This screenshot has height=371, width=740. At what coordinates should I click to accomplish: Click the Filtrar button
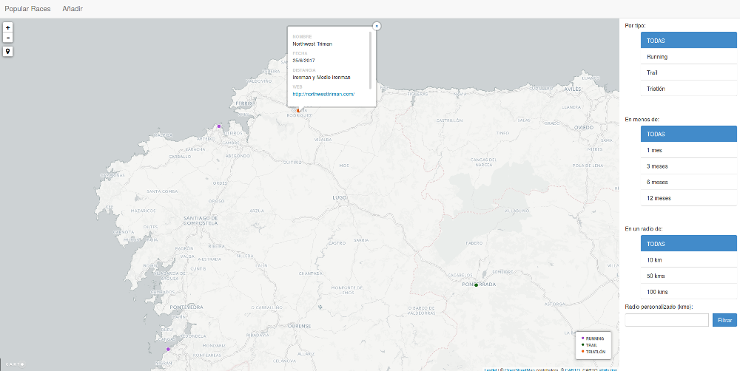pyautogui.click(x=724, y=320)
